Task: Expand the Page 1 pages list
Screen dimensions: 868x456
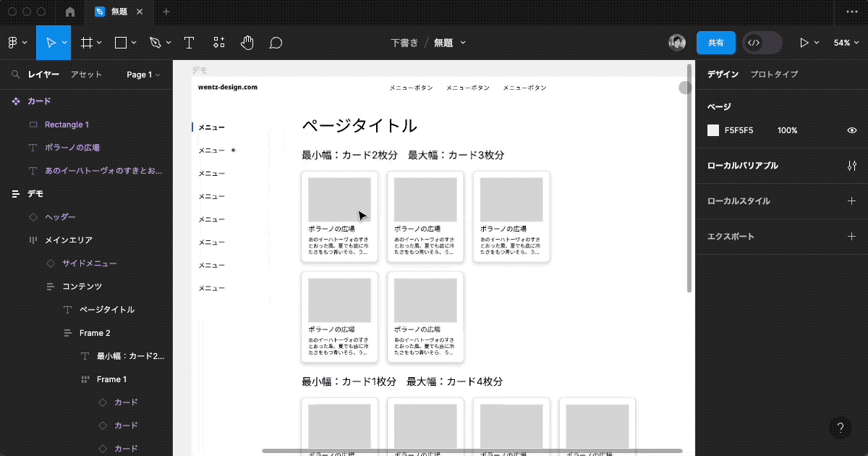Action: (x=143, y=75)
